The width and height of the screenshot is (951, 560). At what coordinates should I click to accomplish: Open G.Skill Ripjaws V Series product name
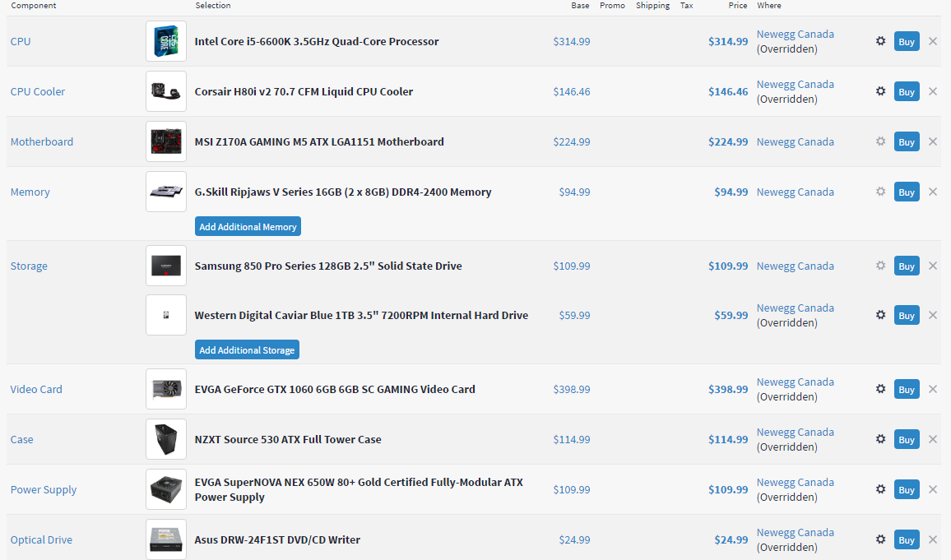343,192
